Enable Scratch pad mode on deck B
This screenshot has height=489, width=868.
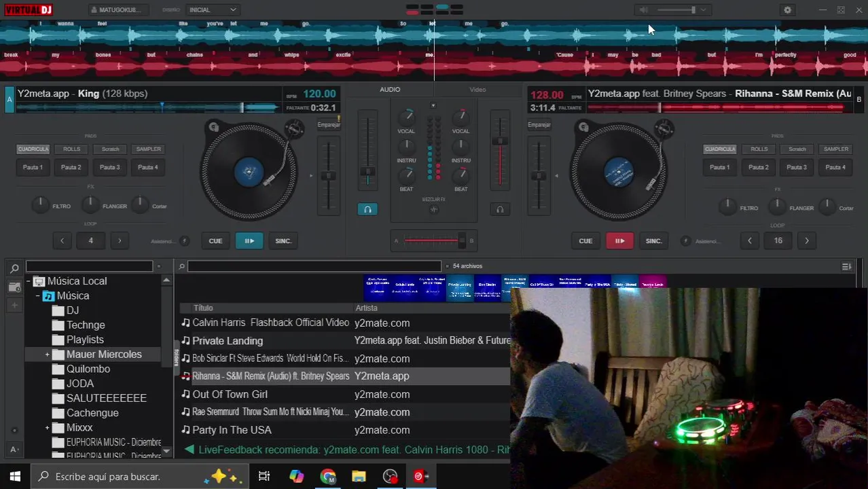pyautogui.click(x=797, y=149)
